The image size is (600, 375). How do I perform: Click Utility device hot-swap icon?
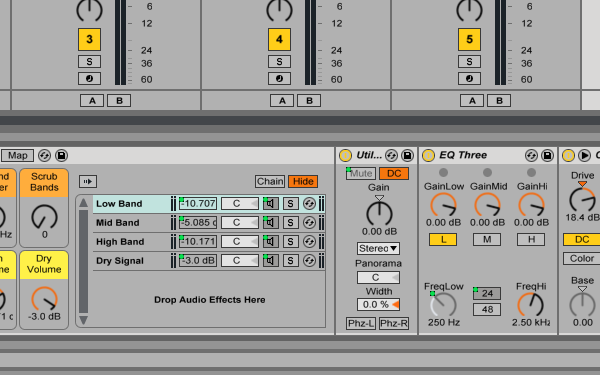pyautogui.click(x=391, y=155)
